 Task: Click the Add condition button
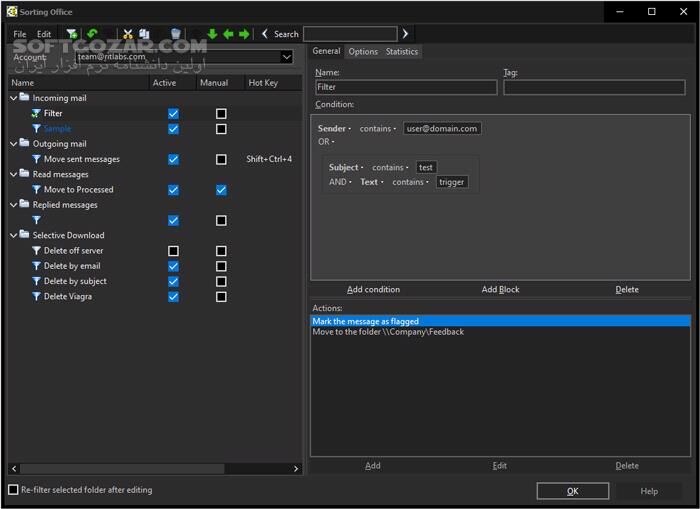(373, 290)
